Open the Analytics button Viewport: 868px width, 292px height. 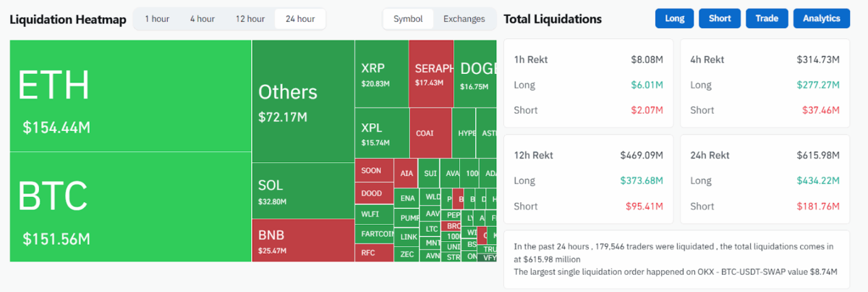(x=821, y=19)
